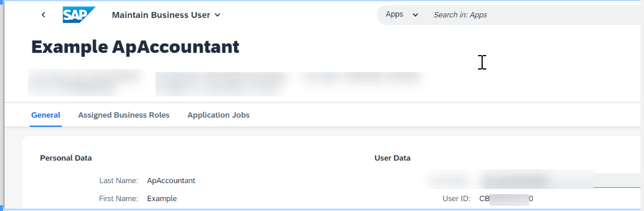The width and height of the screenshot is (644, 211).
Task: Click the Last Name field label
Action: tap(119, 181)
